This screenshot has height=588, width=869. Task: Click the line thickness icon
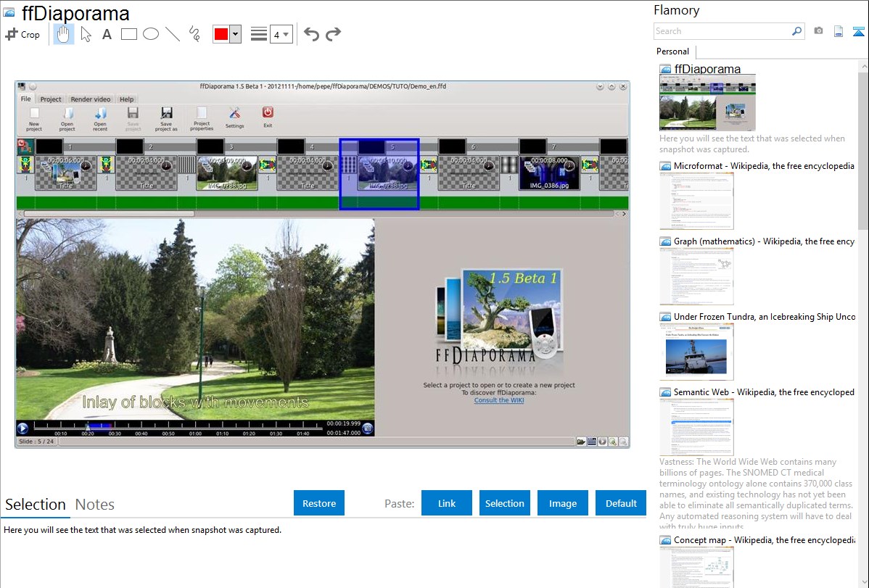pyautogui.click(x=258, y=34)
